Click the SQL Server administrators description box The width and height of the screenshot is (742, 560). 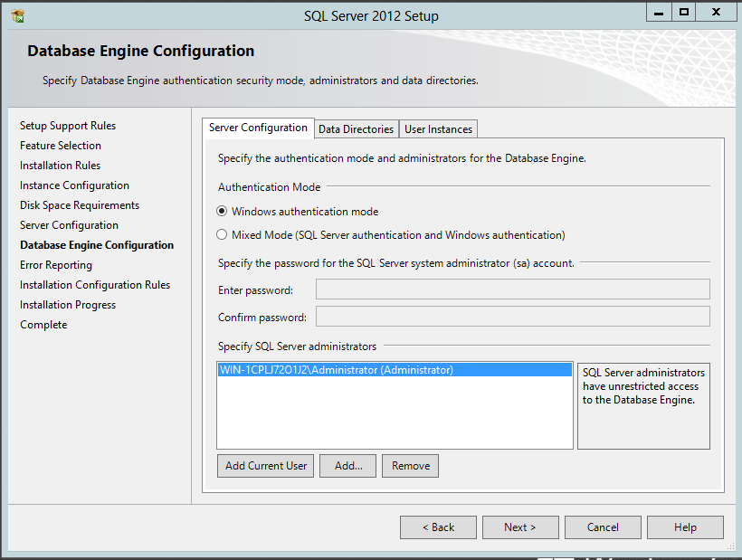click(x=643, y=406)
